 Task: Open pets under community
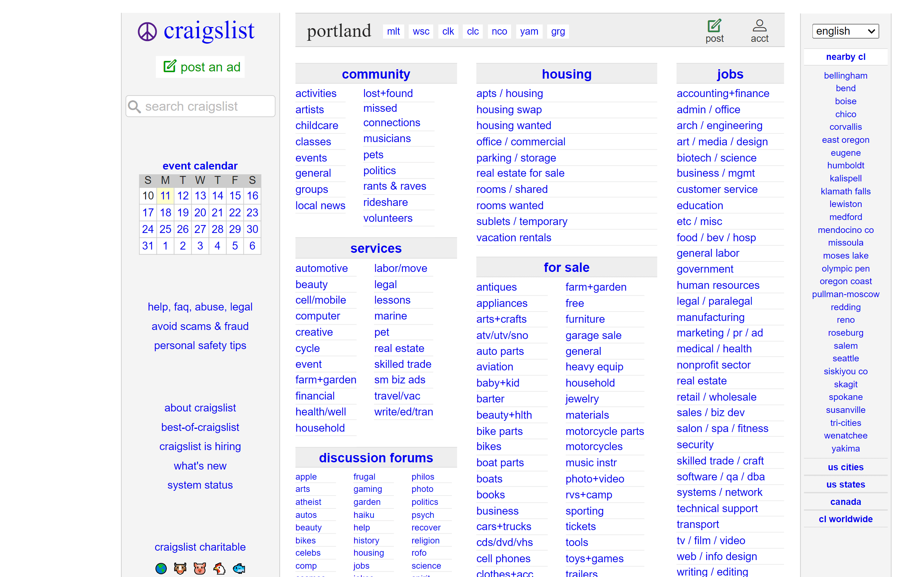[x=373, y=155]
